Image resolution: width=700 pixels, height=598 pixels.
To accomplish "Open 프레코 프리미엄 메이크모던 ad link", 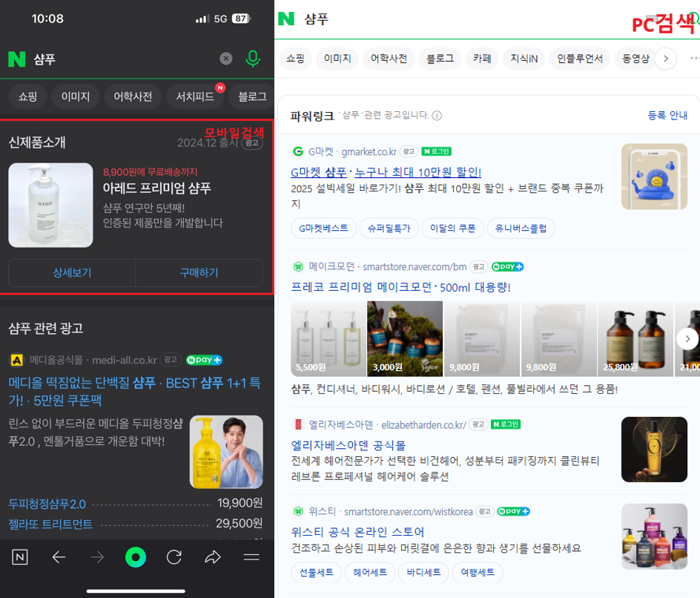I will point(401,287).
